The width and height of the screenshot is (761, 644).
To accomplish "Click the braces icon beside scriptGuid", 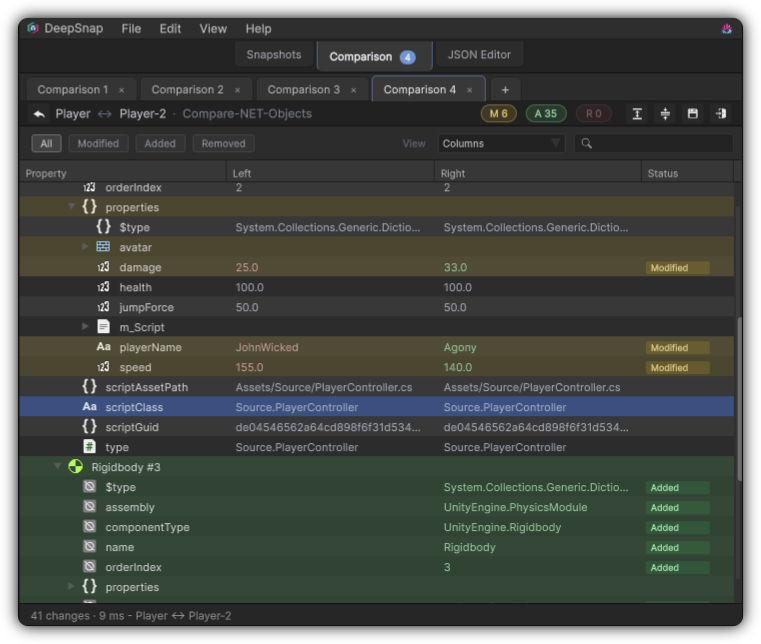I will [x=89, y=427].
